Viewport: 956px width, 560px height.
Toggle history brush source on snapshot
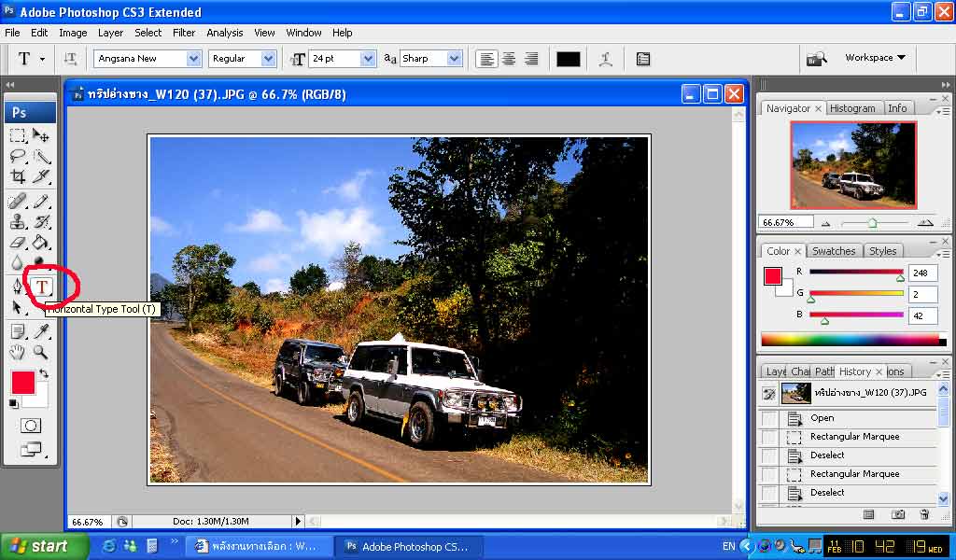769,394
